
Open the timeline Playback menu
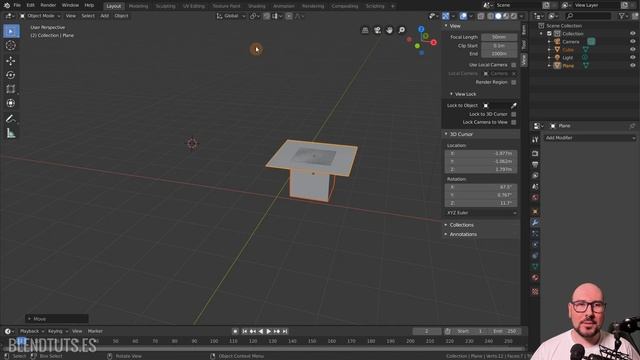[31, 331]
